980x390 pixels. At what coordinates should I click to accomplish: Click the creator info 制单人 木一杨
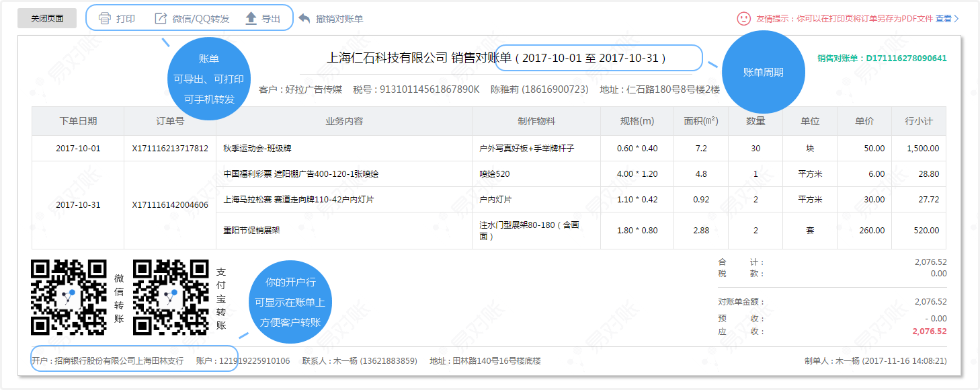click(x=875, y=361)
